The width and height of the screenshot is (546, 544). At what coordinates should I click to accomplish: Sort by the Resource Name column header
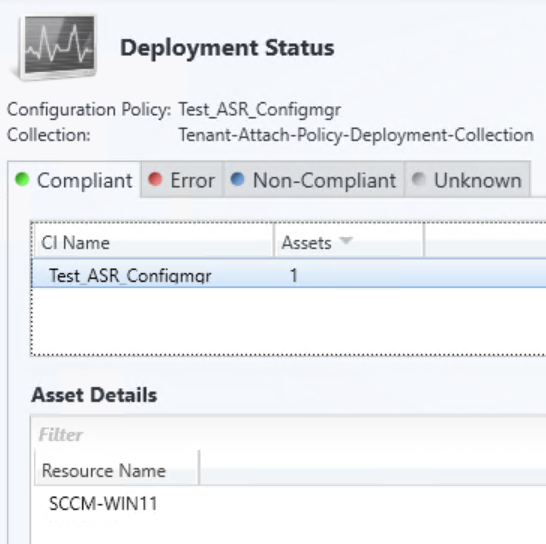(117, 470)
